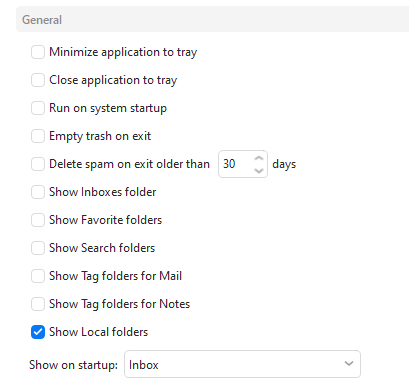This screenshot has height=383, width=409.
Task: Uncheck Show Local folders
Action: pos(38,332)
